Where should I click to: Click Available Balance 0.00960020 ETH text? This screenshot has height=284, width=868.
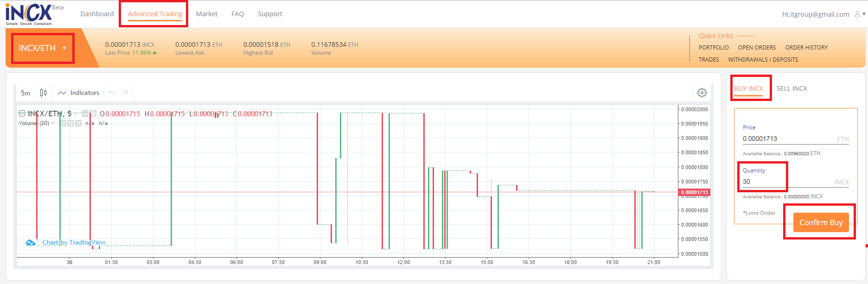781,153
